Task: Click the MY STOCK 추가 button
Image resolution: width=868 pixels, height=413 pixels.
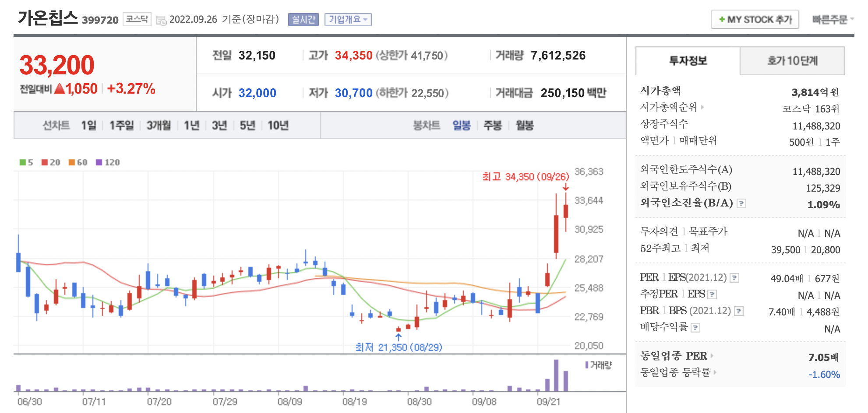Action: pyautogui.click(x=755, y=20)
